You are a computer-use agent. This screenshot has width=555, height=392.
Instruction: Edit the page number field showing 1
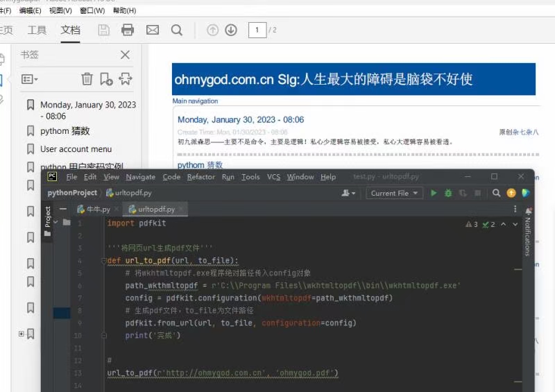tap(257, 30)
